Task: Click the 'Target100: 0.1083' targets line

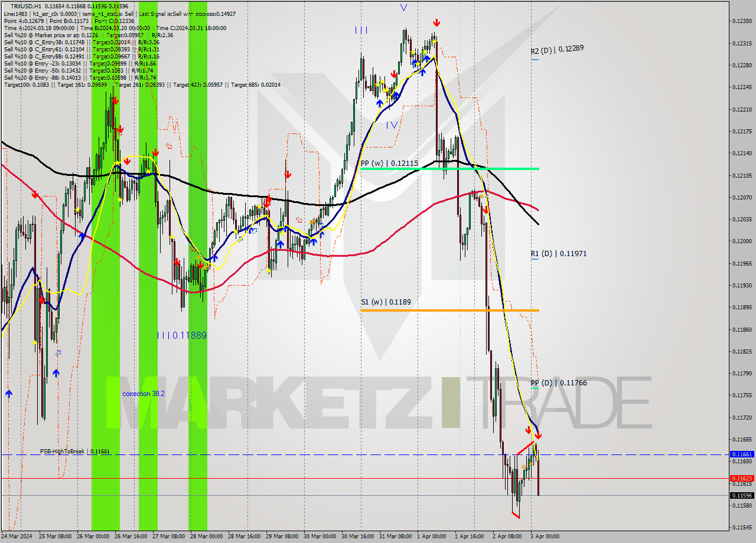Action: pyautogui.click(x=142, y=84)
